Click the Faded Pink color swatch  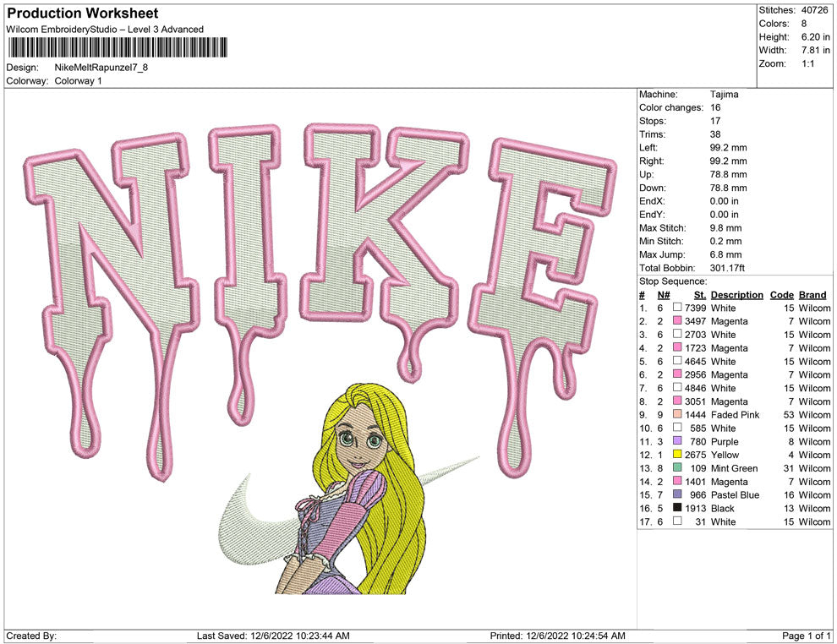(x=677, y=414)
